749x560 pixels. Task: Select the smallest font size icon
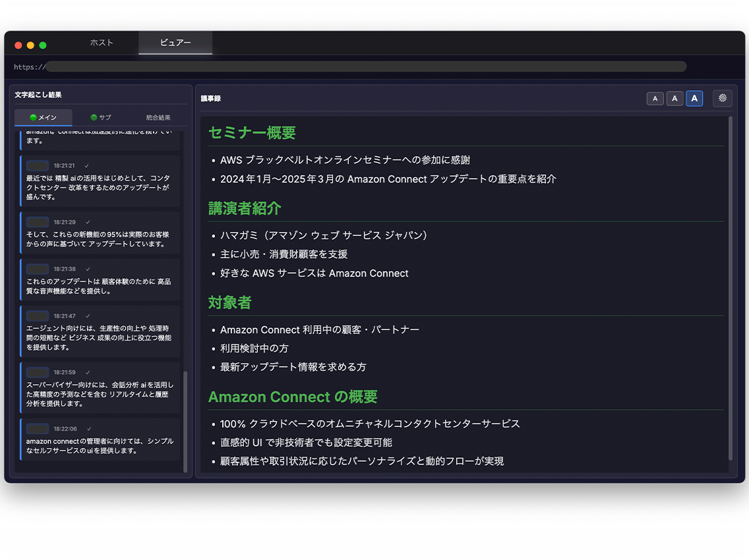pos(655,98)
